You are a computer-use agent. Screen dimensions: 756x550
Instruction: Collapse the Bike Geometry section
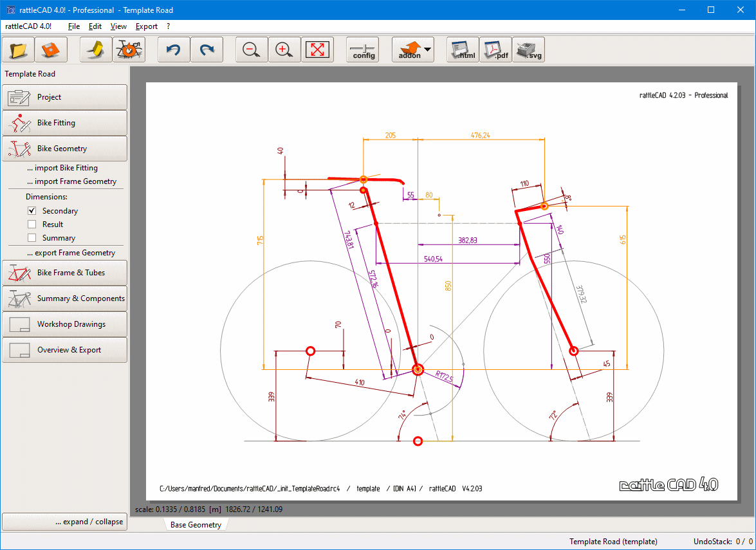pos(64,149)
